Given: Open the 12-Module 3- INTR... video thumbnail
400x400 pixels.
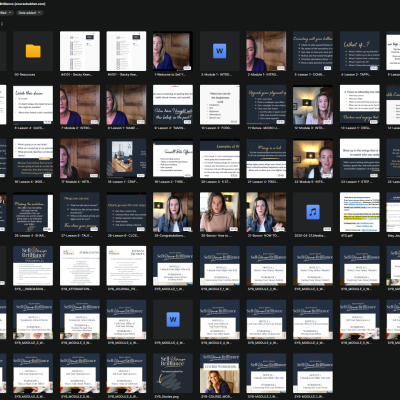Looking at the screenshot, I should (x=313, y=105).
